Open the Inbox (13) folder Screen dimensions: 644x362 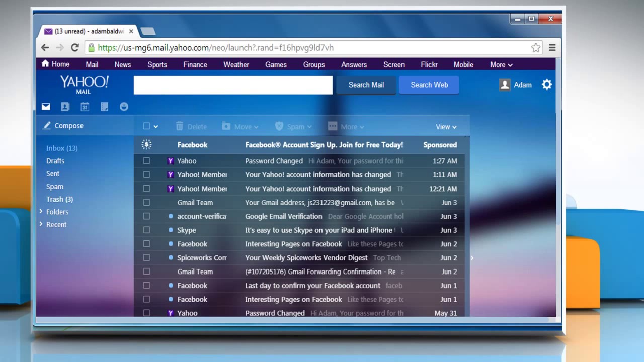pos(62,148)
